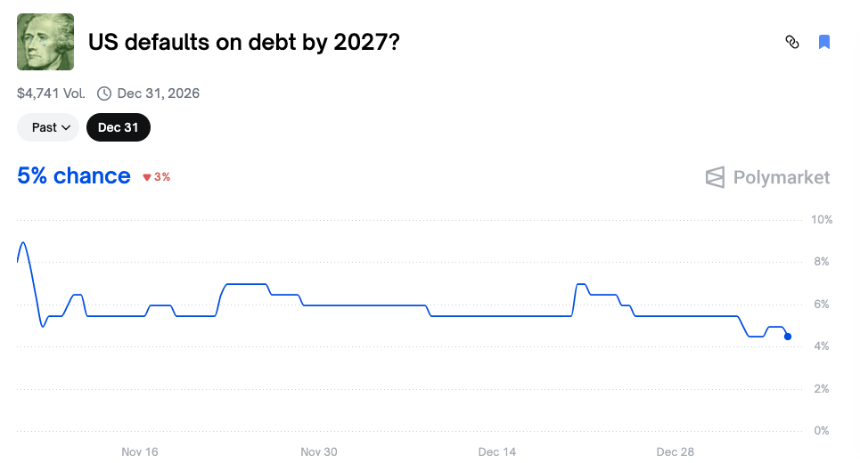Click the Dec 14 date axis label
The height and width of the screenshot is (463, 860).
[x=497, y=451]
